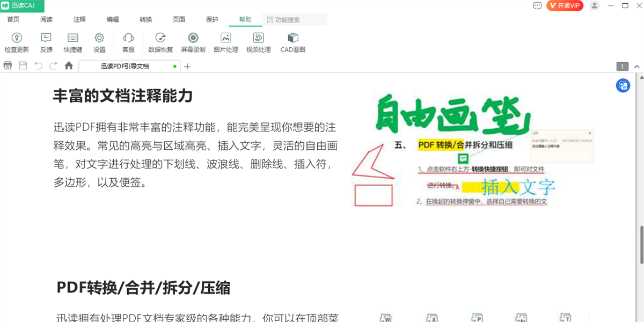Switch to the 首页 tab
644x322 pixels.
coord(13,20)
